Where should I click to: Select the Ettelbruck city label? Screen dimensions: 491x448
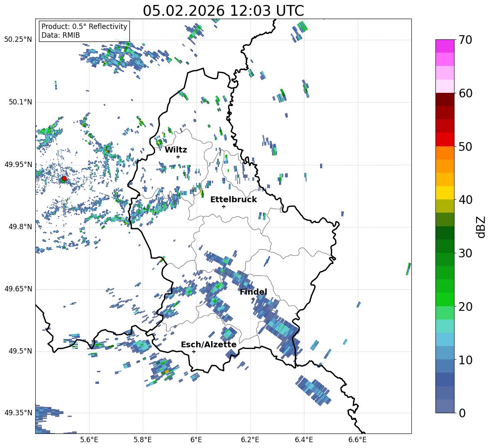click(x=233, y=200)
